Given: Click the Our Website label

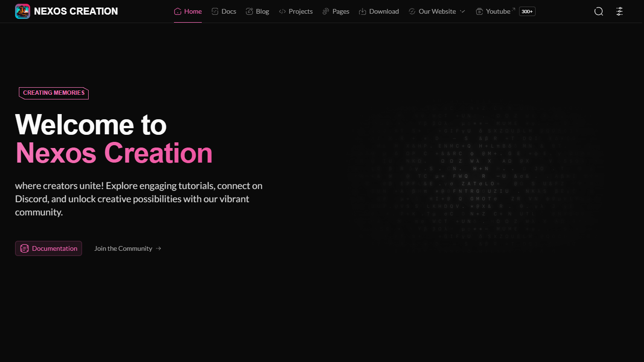Looking at the screenshot, I should pyautogui.click(x=437, y=11).
